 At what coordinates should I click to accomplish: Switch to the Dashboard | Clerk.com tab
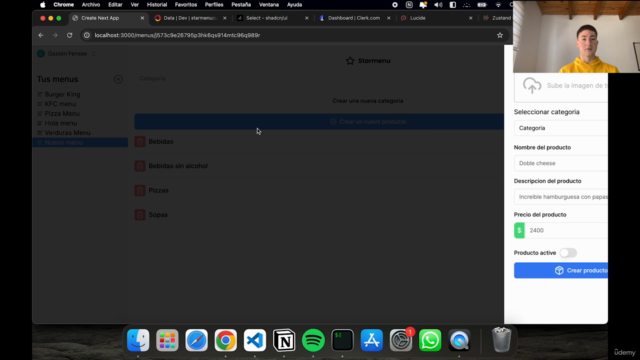pyautogui.click(x=354, y=18)
